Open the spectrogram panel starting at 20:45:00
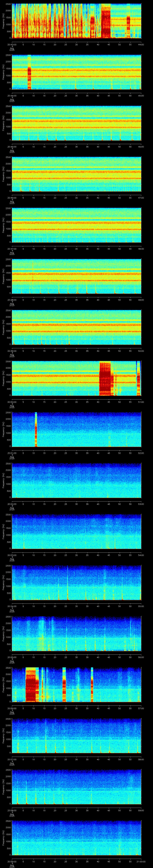Screen dimensions: 153x868 (x=77, y=123)
